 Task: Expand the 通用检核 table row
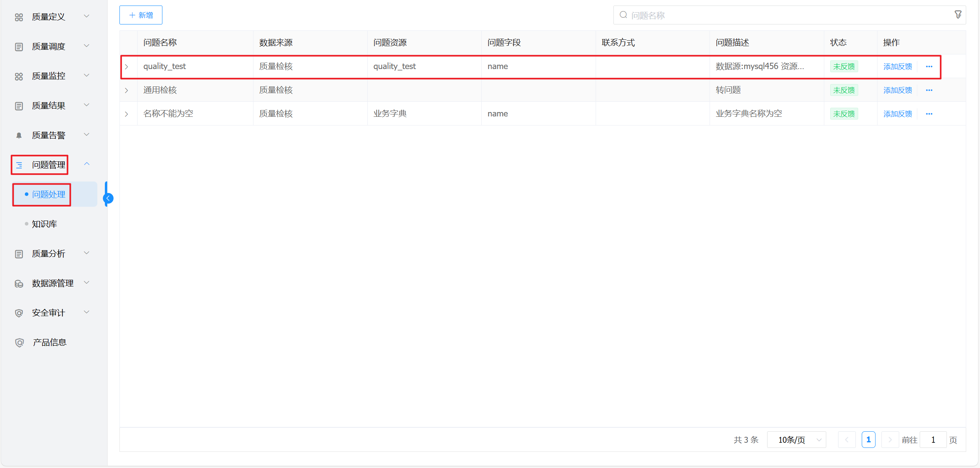pos(127,90)
